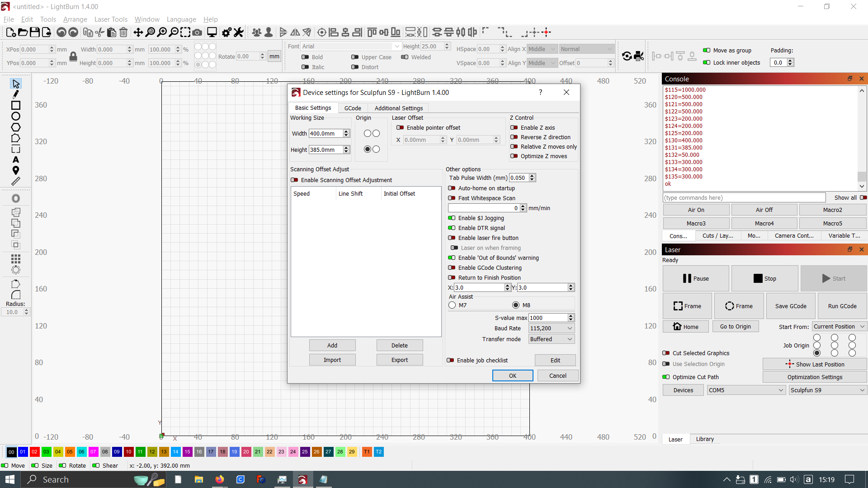The width and height of the screenshot is (868, 488).
Task: Open the Arrange menu
Action: coord(75,19)
